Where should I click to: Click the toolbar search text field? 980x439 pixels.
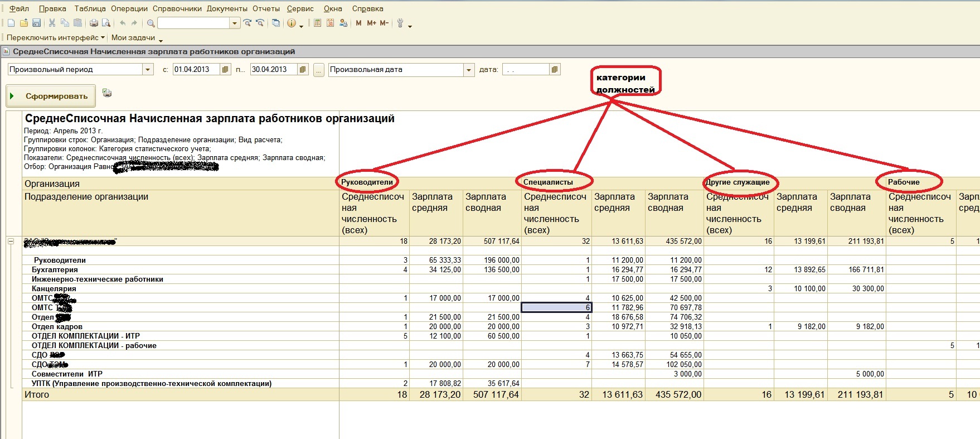coord(194,23)
